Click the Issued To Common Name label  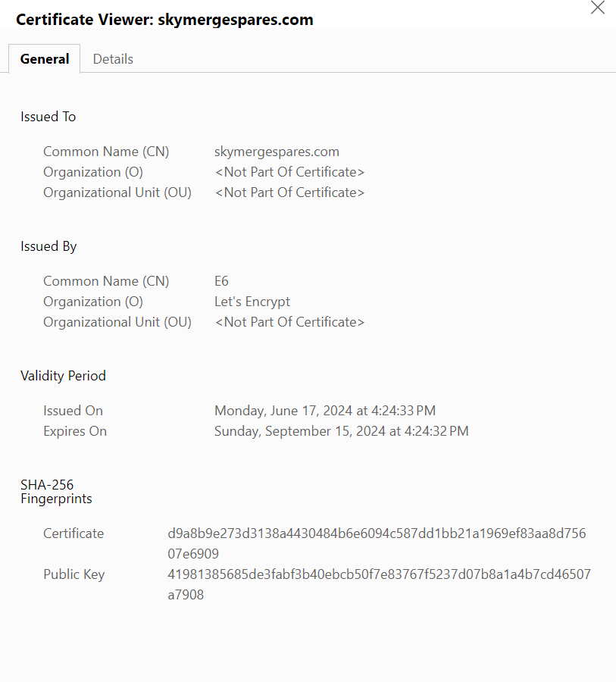pos(106,152)
